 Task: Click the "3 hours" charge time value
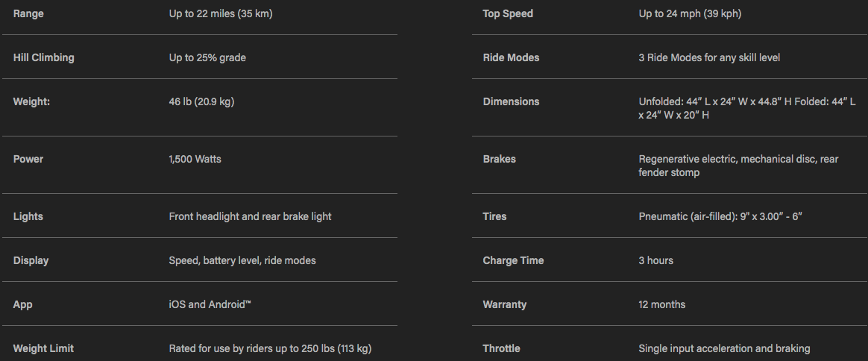point(656,260)
